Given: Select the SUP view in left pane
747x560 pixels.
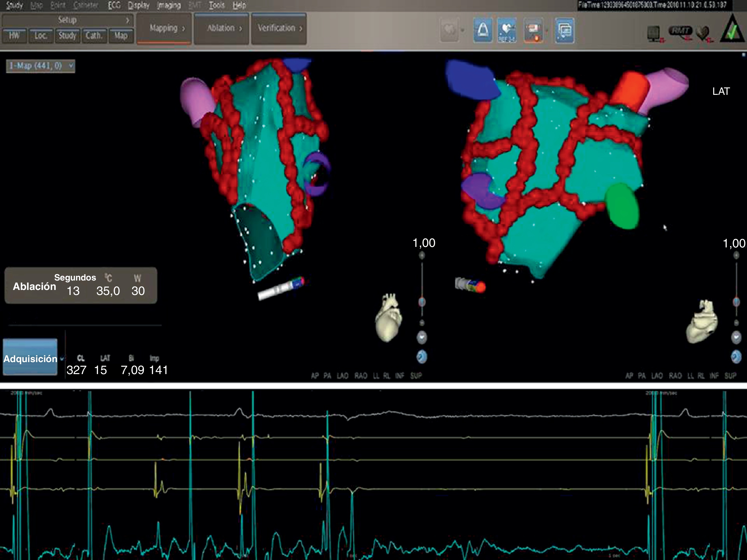Looking at the screenshot, I should click(416, 376).
